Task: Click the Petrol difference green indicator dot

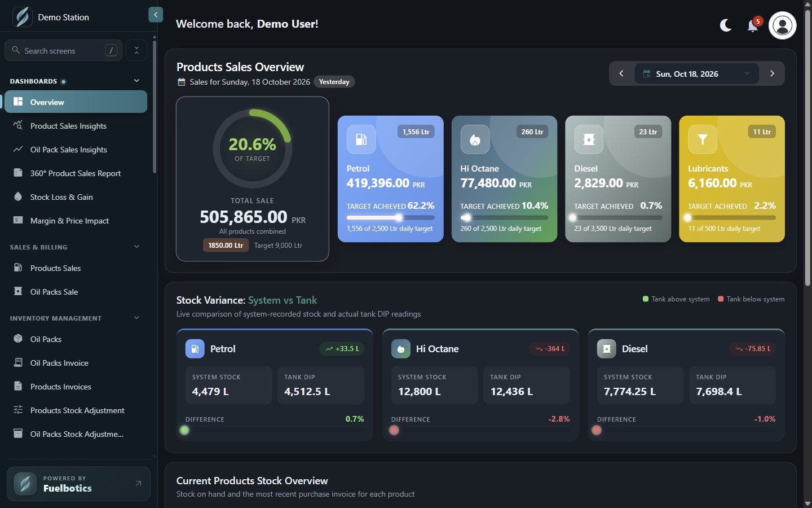Action: (184, 430)
